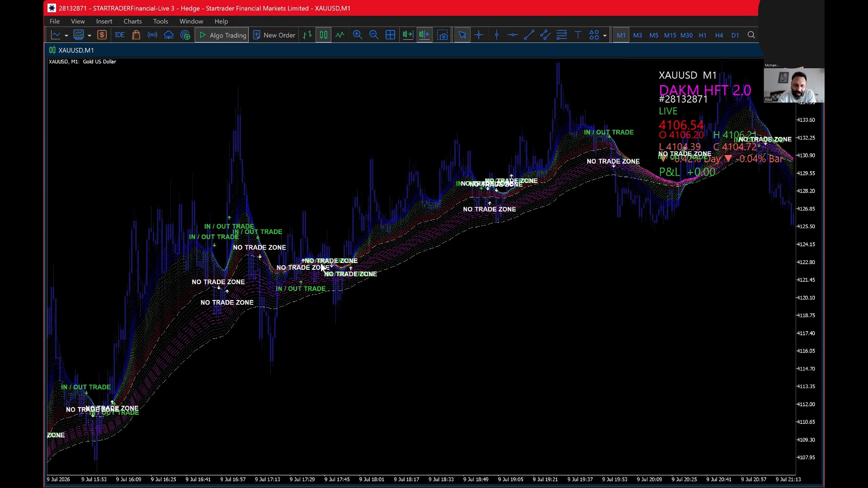This screenshot has height=488, width=868.
Task: Take a chart screenshot with camera icon
Action: point(443,35)
